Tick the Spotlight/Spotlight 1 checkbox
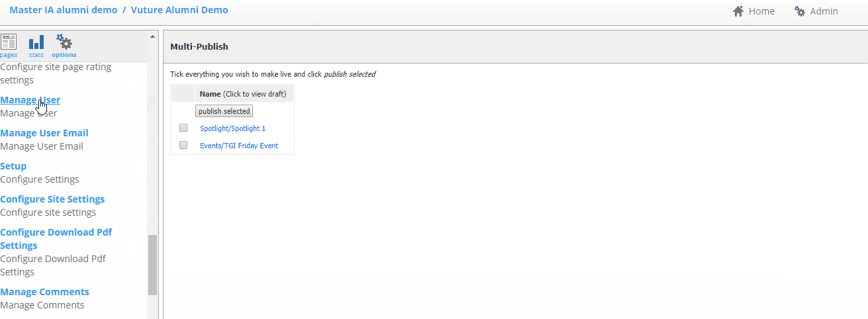The width and height of the screenshot is (868, 319). click(x=183, y=128)
